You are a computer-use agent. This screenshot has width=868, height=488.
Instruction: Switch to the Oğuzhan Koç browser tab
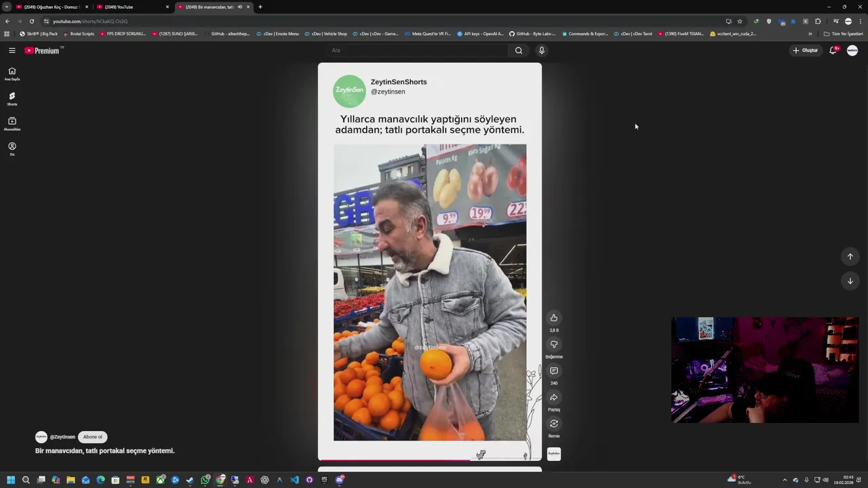coord(52,7)
